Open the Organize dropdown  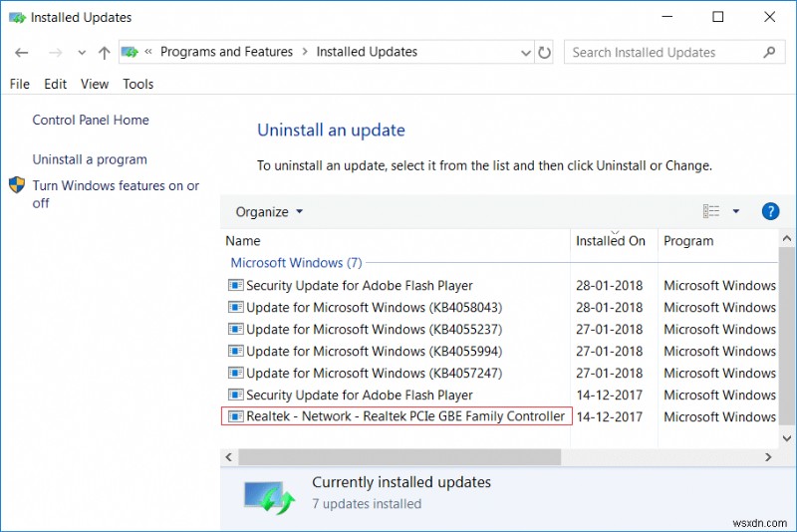click(x=269, y=211)
